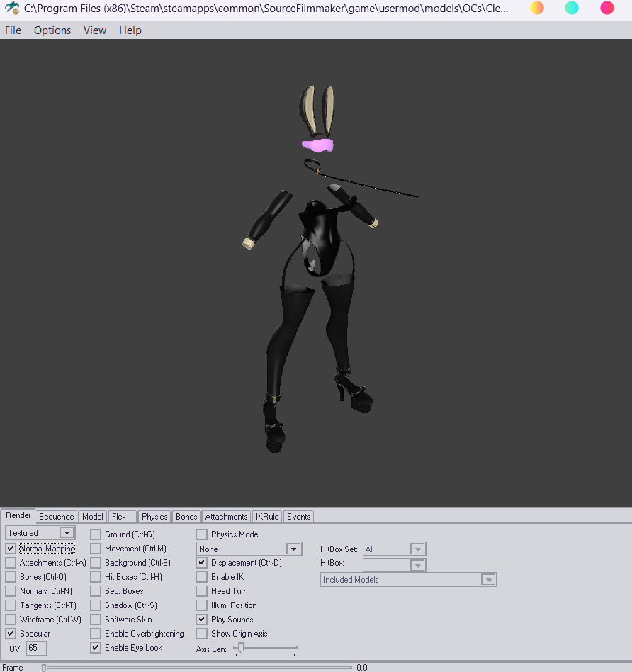The width and height of the screenshot is (632, 672).
Task: Disable the Normal Mapping checkbox
Action: (x=11, y=548)
